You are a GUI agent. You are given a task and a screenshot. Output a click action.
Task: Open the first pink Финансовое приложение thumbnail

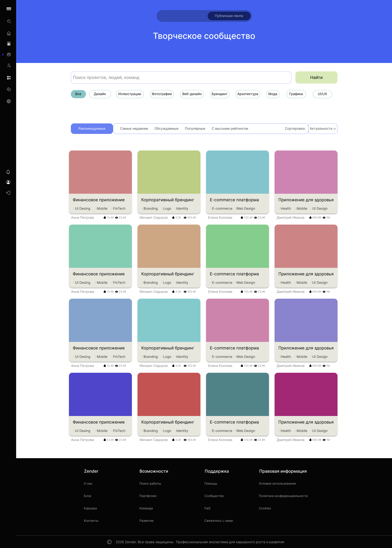point(100,172)
